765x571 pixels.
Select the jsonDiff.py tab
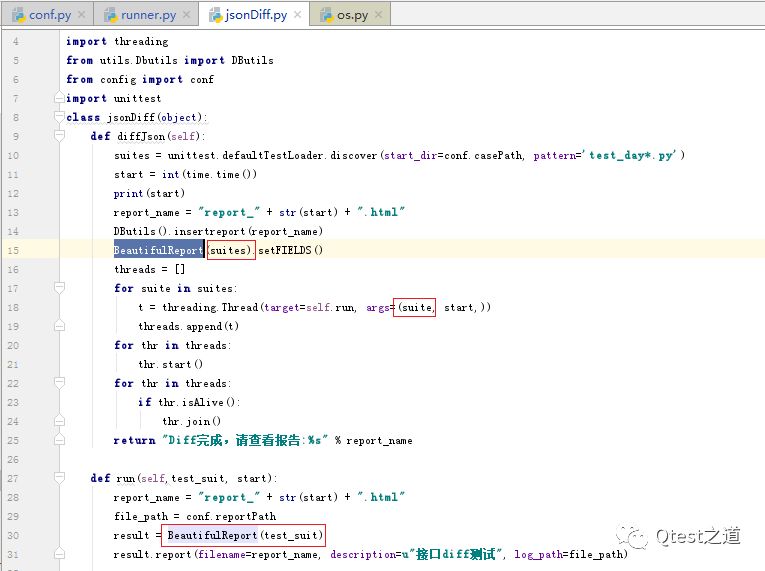pyautogui.click(x=256, y=15)
